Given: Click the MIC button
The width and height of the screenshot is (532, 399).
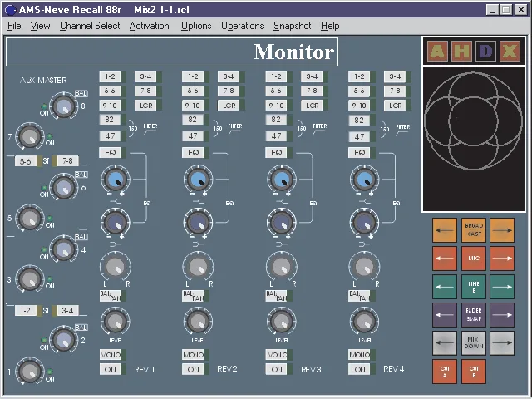Looking at the screenshot, I should click(x=474, y=259).
